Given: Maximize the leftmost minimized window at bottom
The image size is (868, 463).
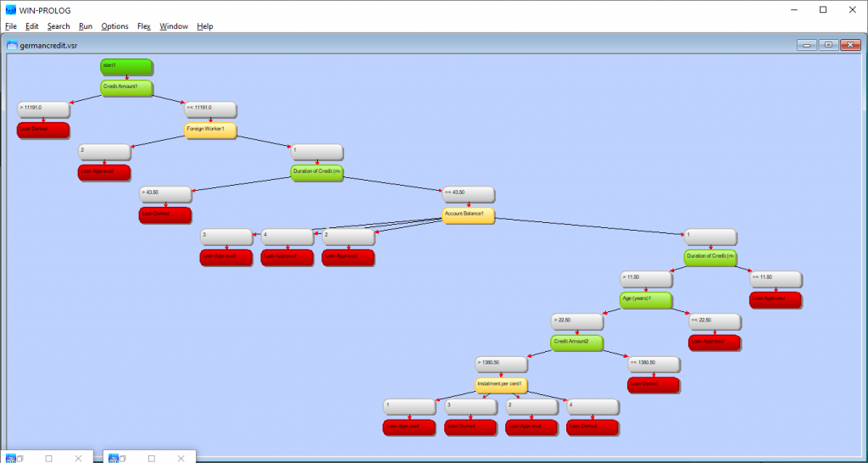Looking at the screenshot, I should [48, 458].
